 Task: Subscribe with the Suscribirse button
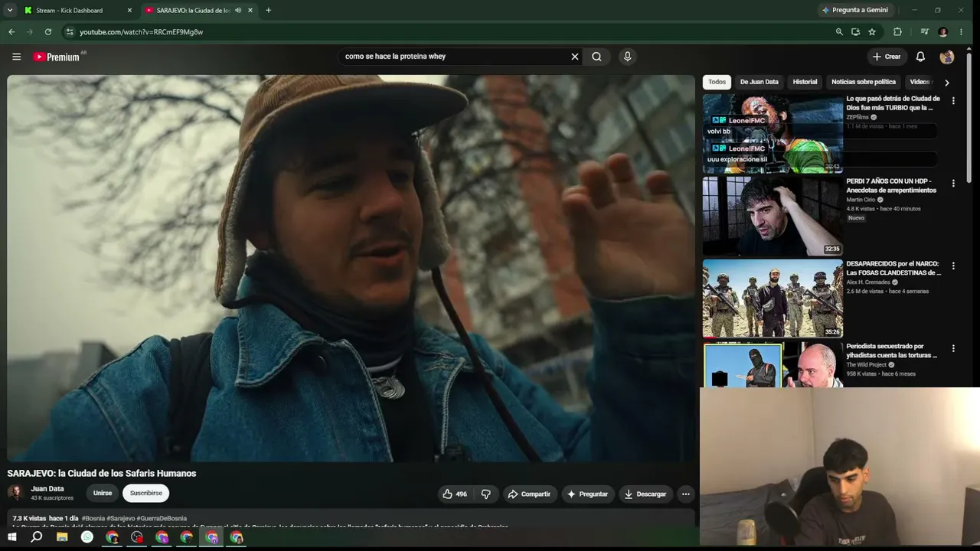click(x=145, y=494)
